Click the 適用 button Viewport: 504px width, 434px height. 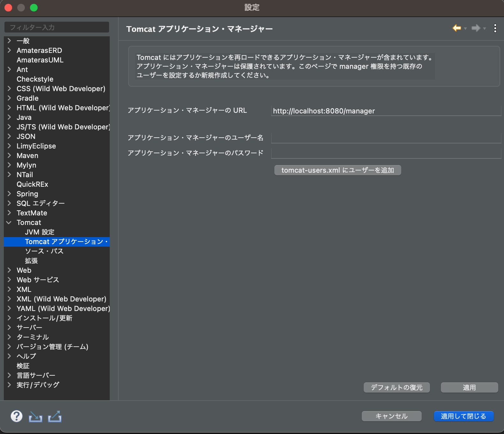click(x=469, y=387)
